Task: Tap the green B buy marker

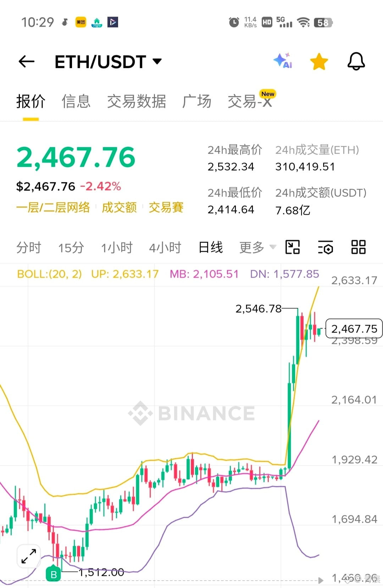Action: (54, 574)
